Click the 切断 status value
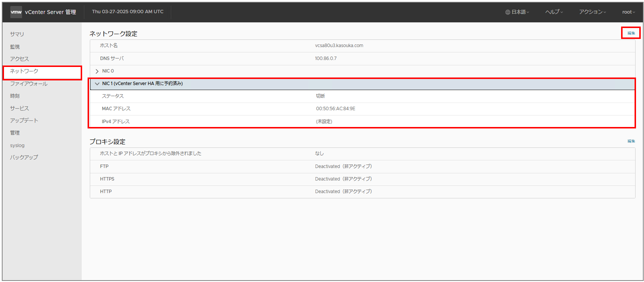644x282 pixels. [320, 96]
